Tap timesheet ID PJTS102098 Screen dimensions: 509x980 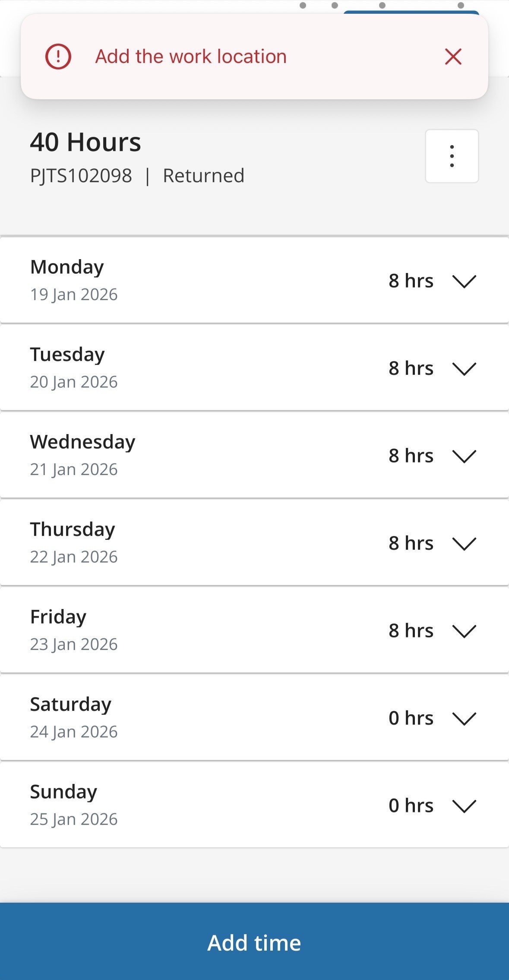(81, 176)
